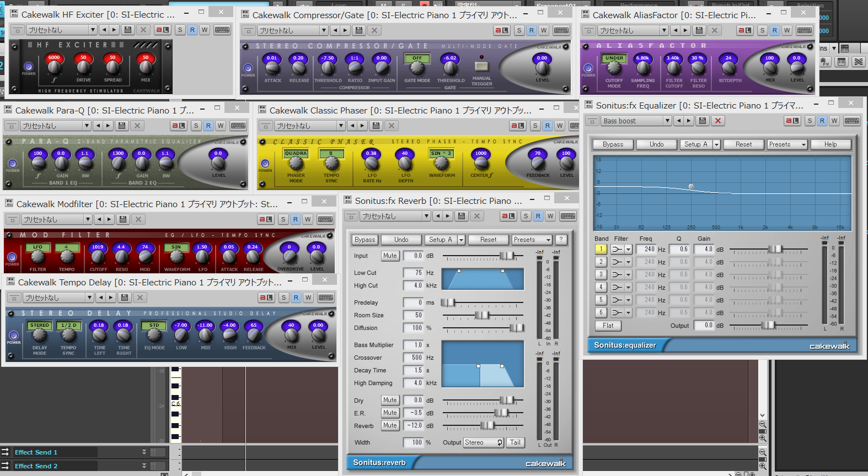Open preset dropdown in Tempo Delay window
Screen dimensions: 868x476
click(x=89, y=297)
